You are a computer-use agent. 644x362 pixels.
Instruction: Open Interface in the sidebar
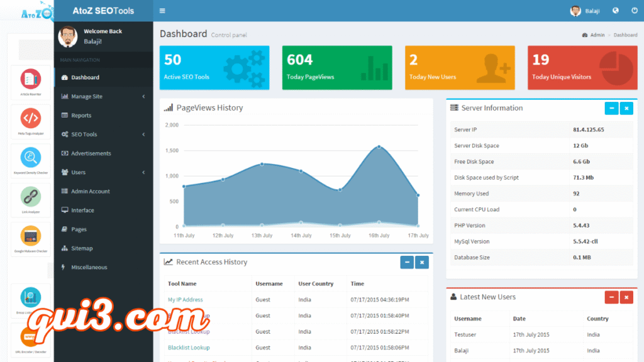point(103,210)
